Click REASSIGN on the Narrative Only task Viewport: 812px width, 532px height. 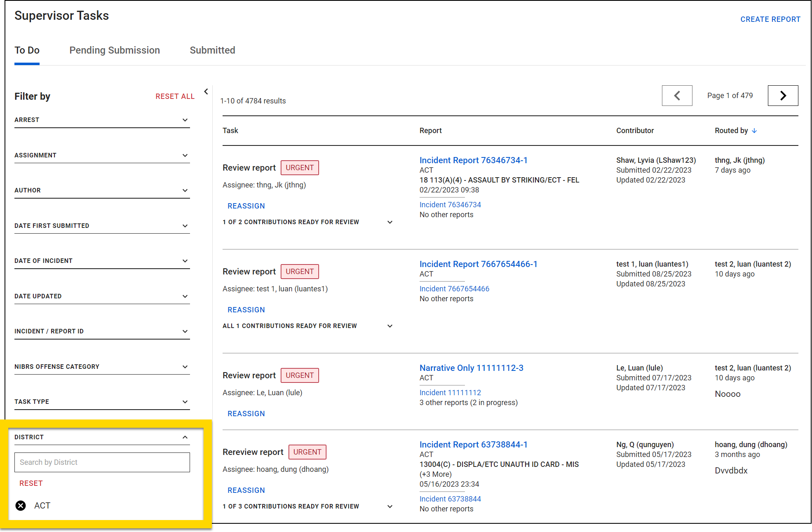[x=246, y=413]
